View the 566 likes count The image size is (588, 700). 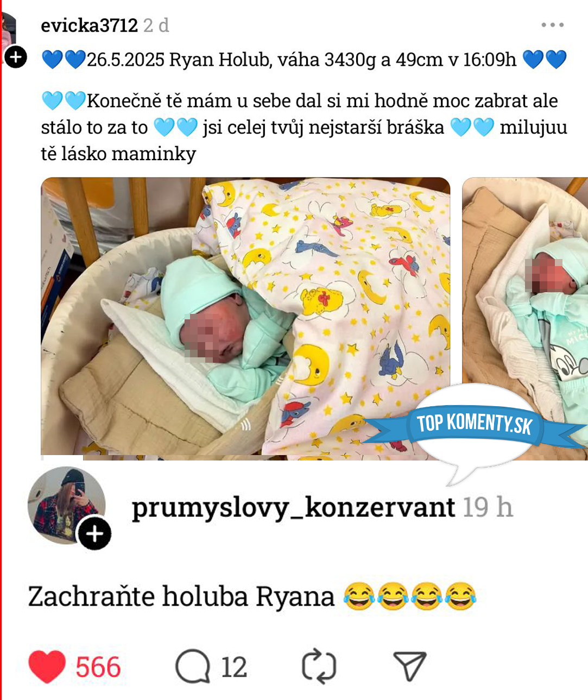(98, 667)
